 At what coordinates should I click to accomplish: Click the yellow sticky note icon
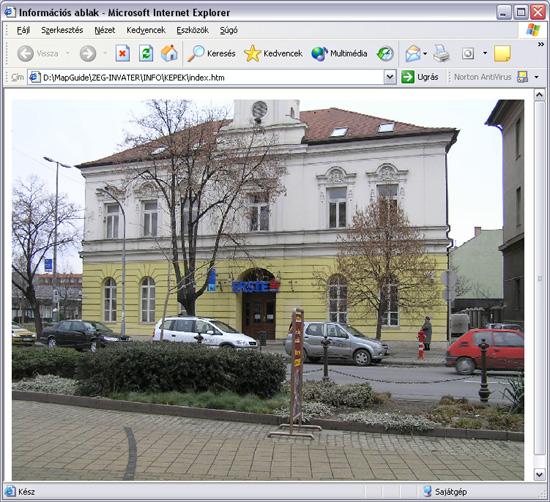coord(502,54)
